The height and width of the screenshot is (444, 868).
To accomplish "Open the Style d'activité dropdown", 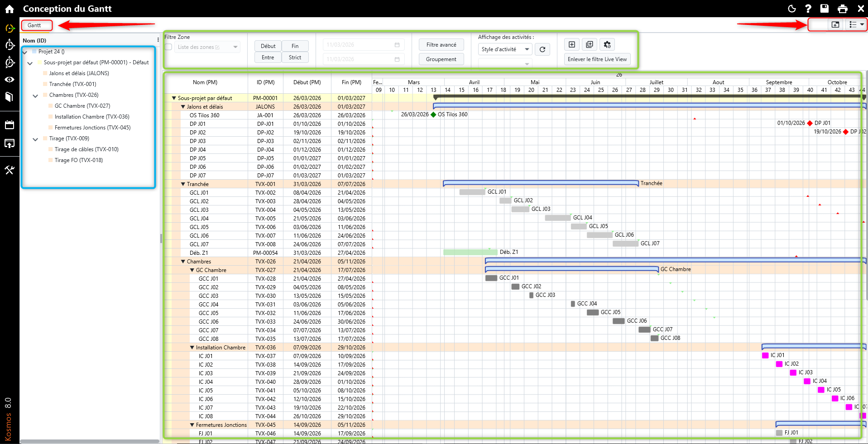I will pyautogui.click(x=505, y=49).
